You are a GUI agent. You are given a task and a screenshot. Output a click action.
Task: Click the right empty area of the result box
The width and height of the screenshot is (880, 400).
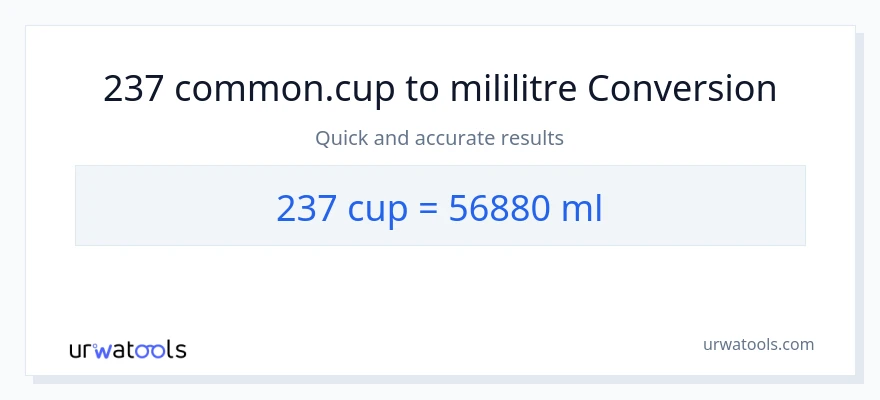[710, 206]
